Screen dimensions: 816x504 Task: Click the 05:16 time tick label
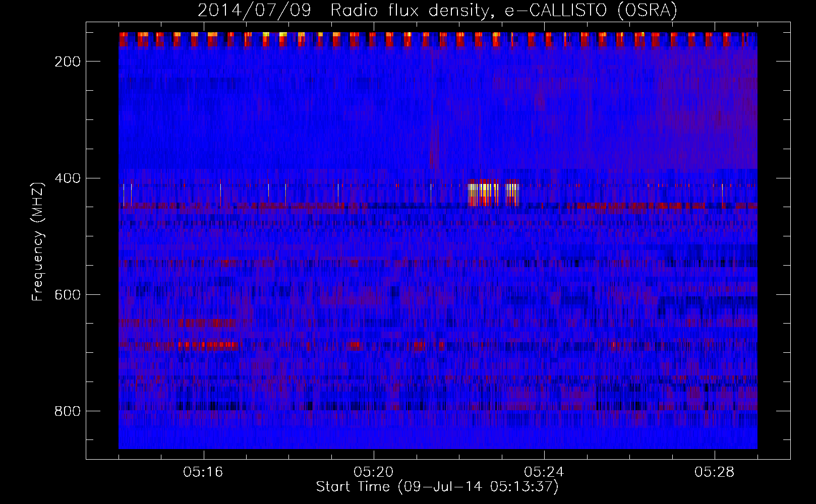pyautogui.click(x=203, y=472)
